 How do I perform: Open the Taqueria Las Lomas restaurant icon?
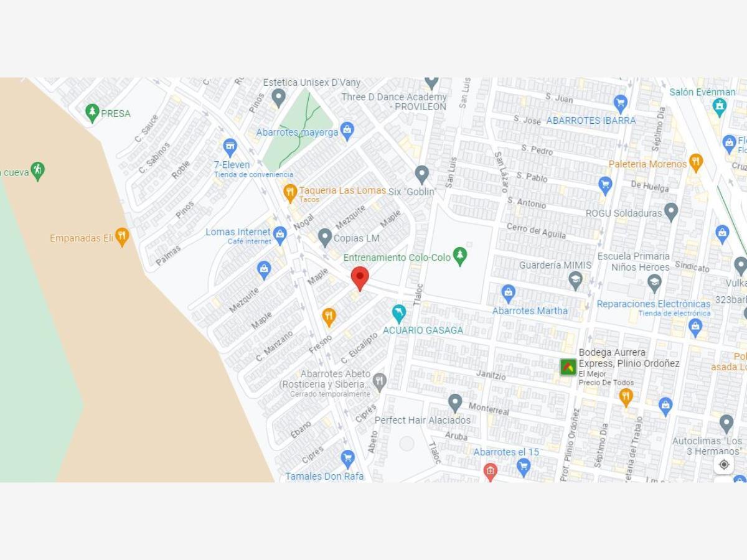[x=289, y=193]
